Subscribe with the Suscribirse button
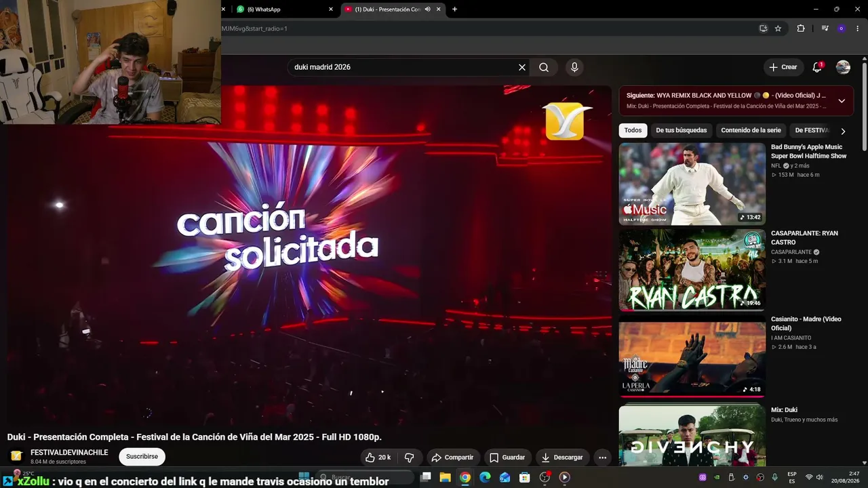The image size is (868, 488). point(142,457)
